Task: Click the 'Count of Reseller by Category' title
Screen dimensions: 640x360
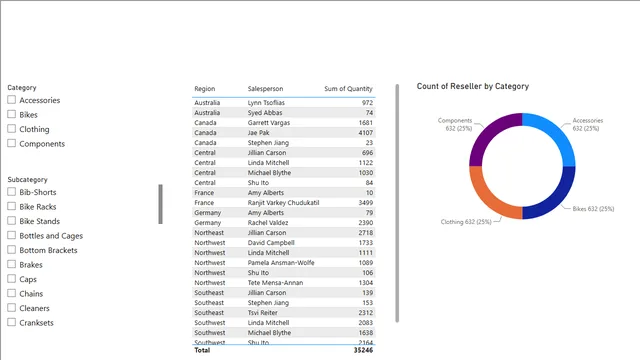Action: pyautogui.click(x=473, y=86)
